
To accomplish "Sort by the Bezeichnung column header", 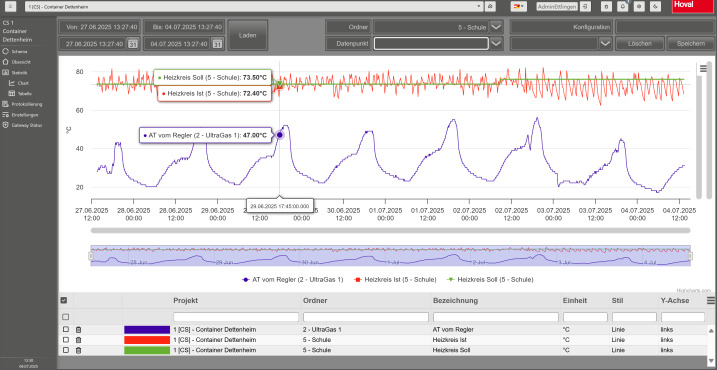I will (455, 300).
